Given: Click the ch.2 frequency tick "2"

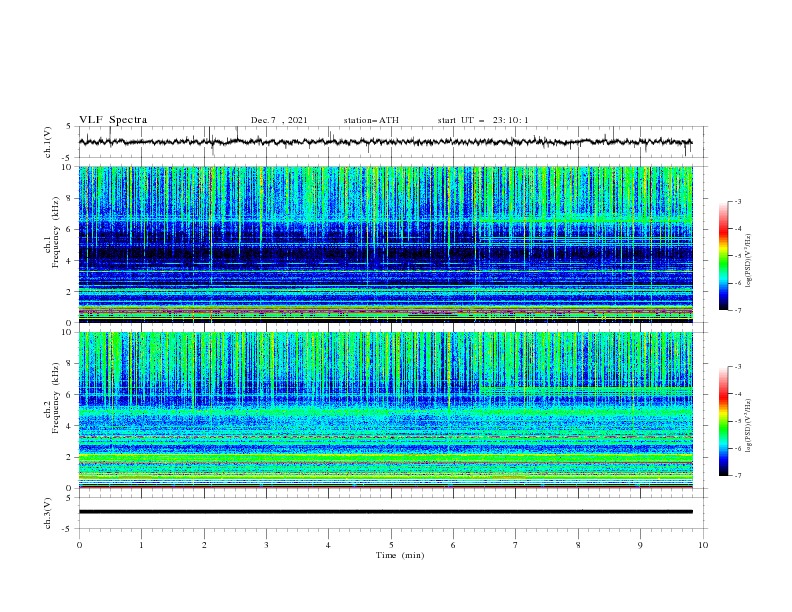Looking at the screenshot, I should pos(69,457).
